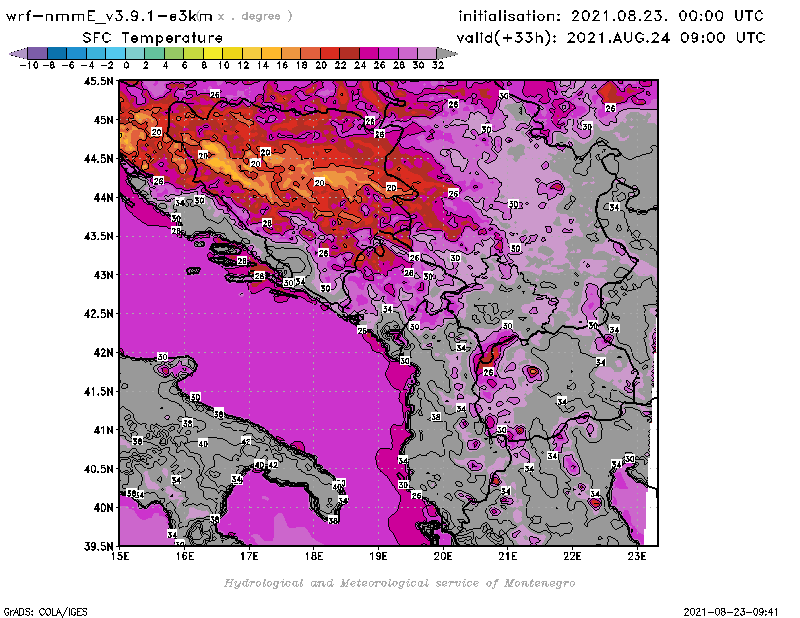This screenshot has height=618, width=800.
Task: Select the yellow colorbar swatch between 8 and 10
Action: [213, 53]
